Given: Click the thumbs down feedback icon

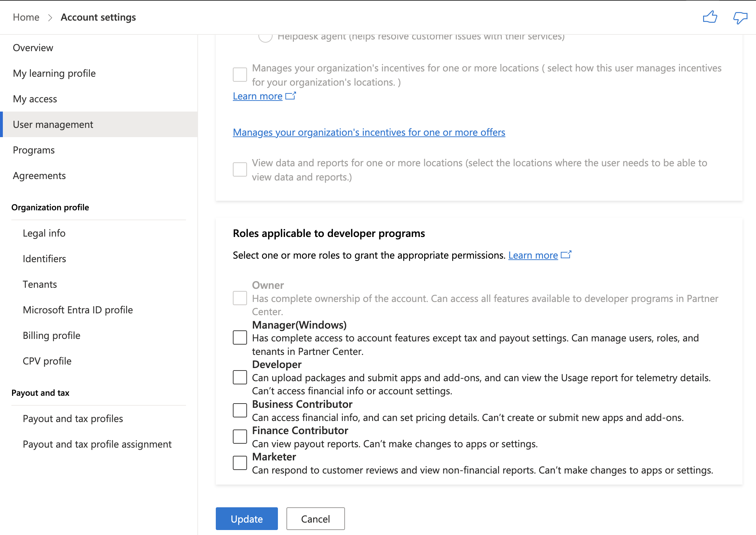Looking at the screenshot, I should [x=740, y=17].
